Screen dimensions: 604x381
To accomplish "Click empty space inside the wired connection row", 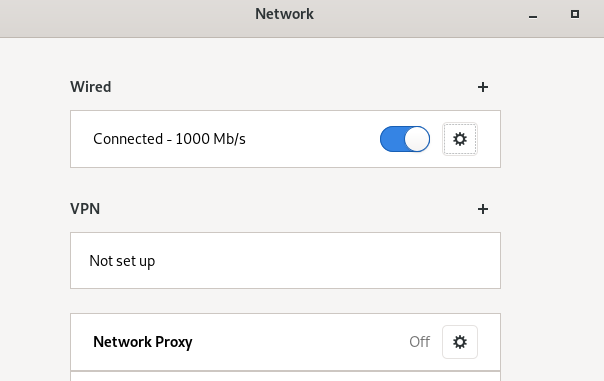I will pyautogui.click(x=312, y=139).
